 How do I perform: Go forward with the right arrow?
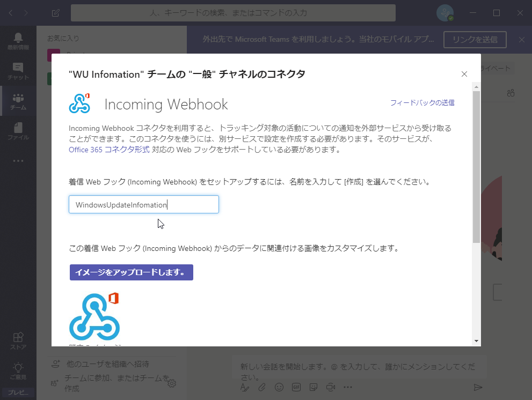click(x=26, y=13)
